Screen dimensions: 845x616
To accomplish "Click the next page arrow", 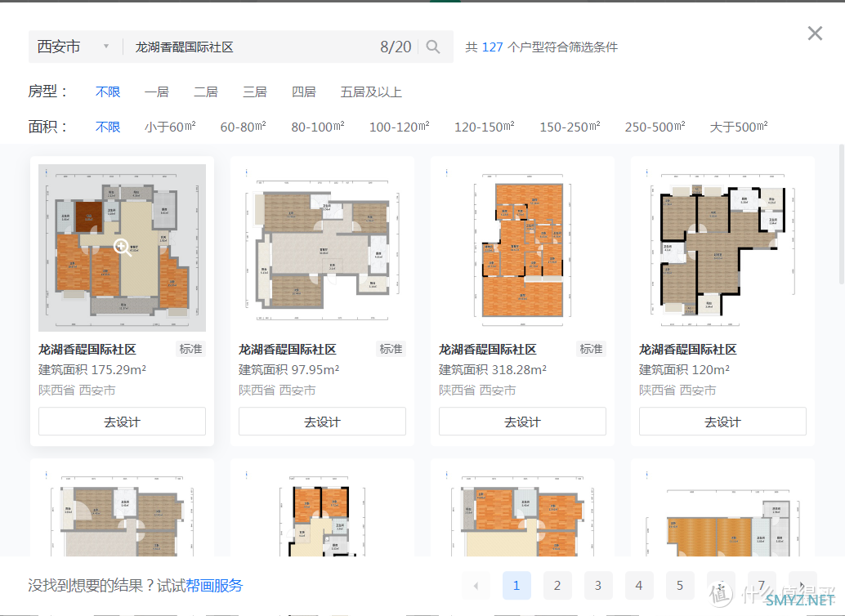I will coord(803,585).
